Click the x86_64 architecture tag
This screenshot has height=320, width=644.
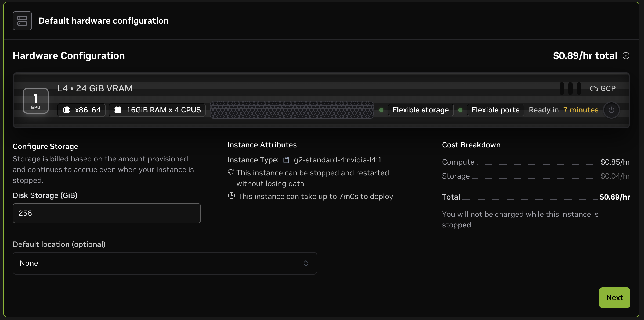82,110
